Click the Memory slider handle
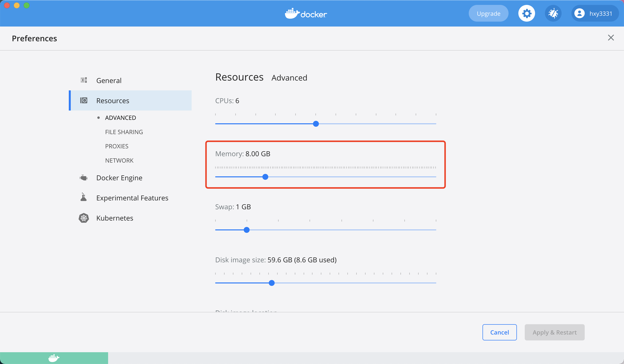The height and width of the screenshot is (364, 624). pyautogui.click(x=265, y=177)
